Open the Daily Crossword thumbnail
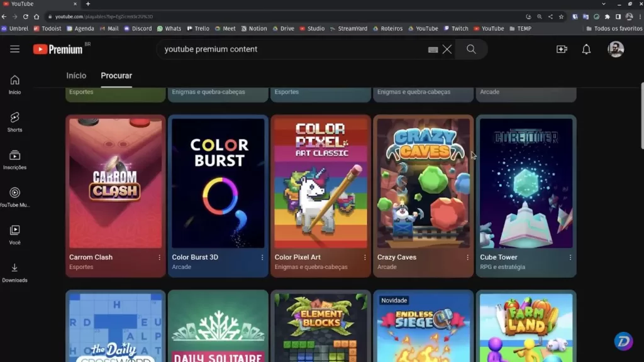The height and width of the screenshot is (362, 644). tap(116, 327)
